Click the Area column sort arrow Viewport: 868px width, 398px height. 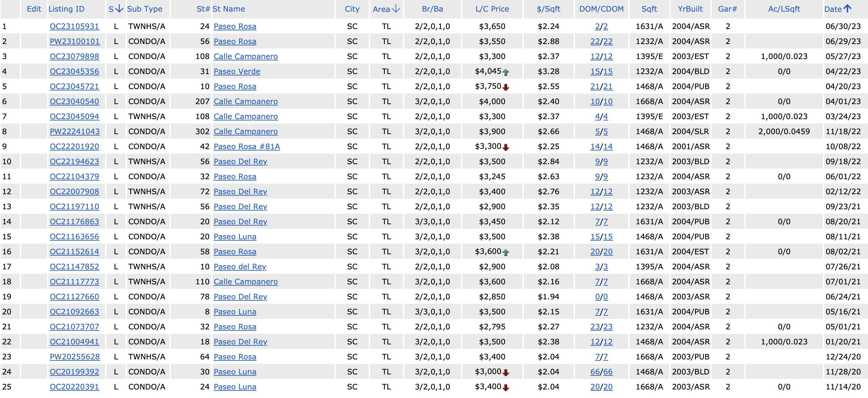point(396,9)
